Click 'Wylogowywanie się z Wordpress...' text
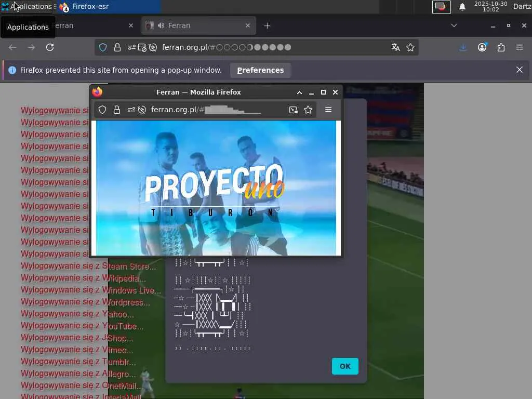 [85, 302]
